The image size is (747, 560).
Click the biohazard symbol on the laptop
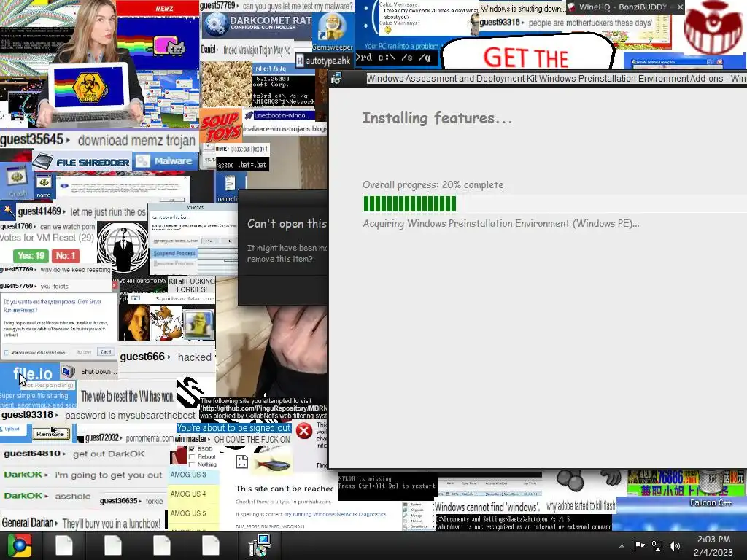(x=88, y=88)
